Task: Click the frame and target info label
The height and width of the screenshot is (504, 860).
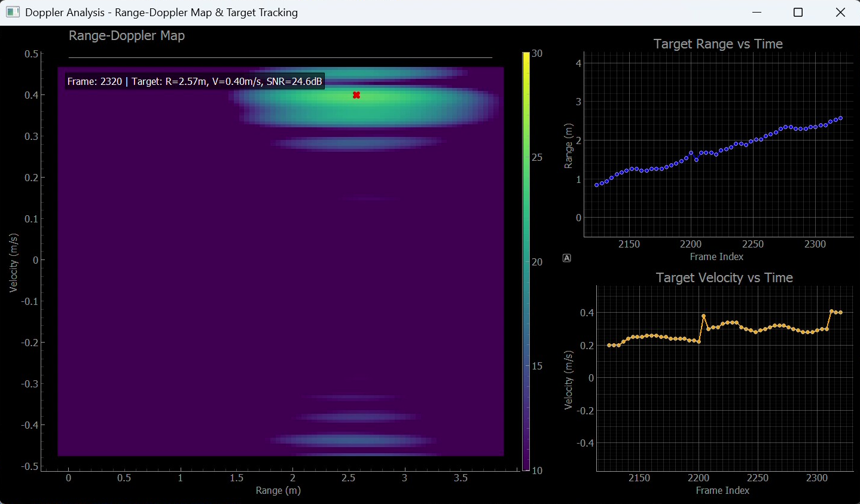Action: (x=194, y=81)
